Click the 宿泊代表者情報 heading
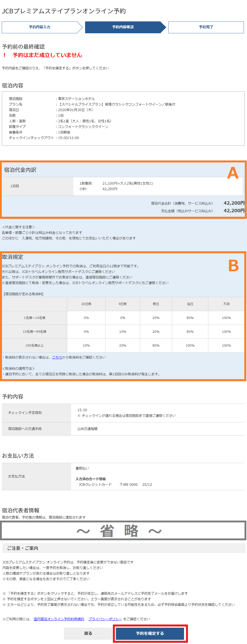Viewport: 247px width, 644px height. coord(21,510)
